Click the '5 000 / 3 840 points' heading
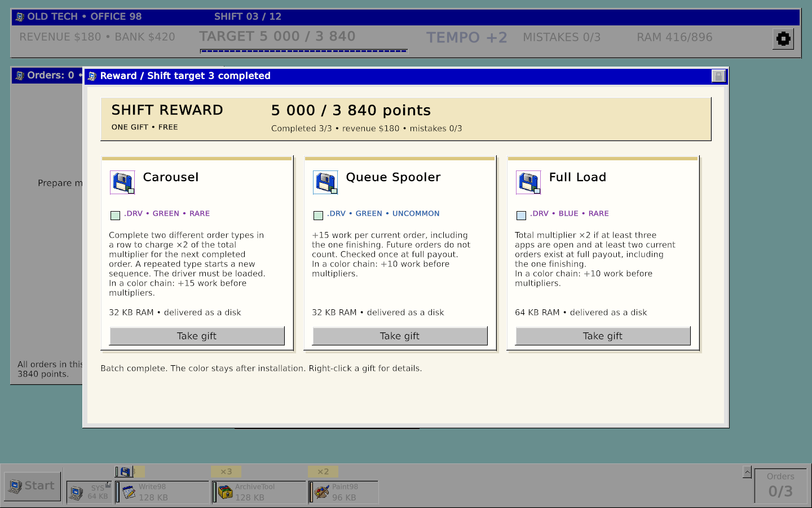Viewport: 812px width, 508px height. click(x=351, y=110)
